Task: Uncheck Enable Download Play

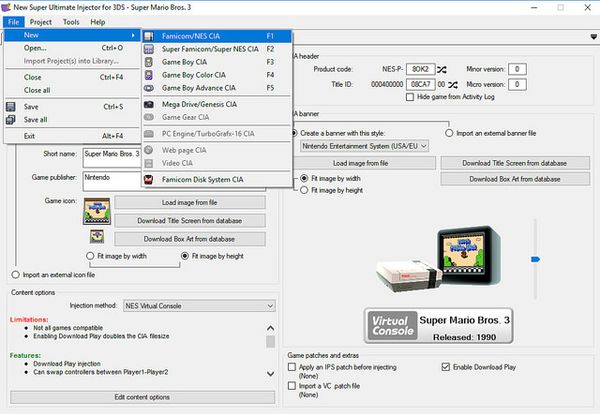Action: (445, 367)
